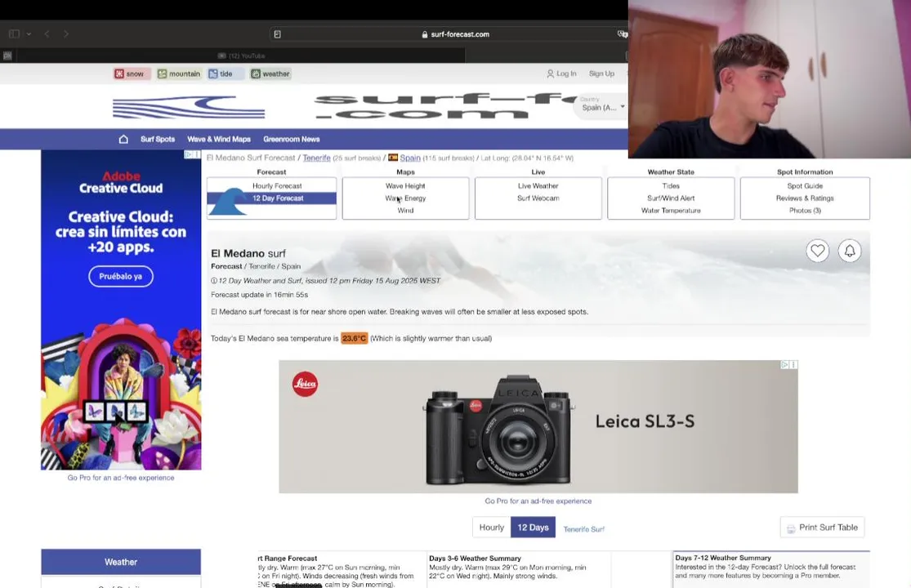Enable alerts with the bell icon
The width and height of the screenshot is (911, 588).
click(850, 251)
